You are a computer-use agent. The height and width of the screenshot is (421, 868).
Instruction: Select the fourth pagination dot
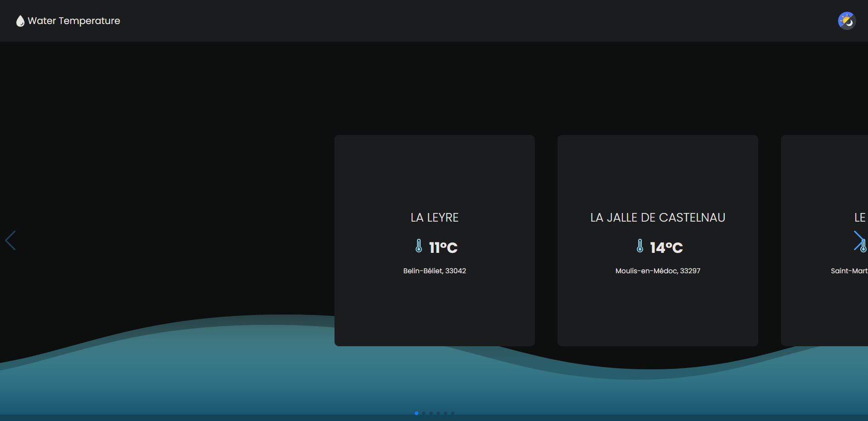[438, 413]
